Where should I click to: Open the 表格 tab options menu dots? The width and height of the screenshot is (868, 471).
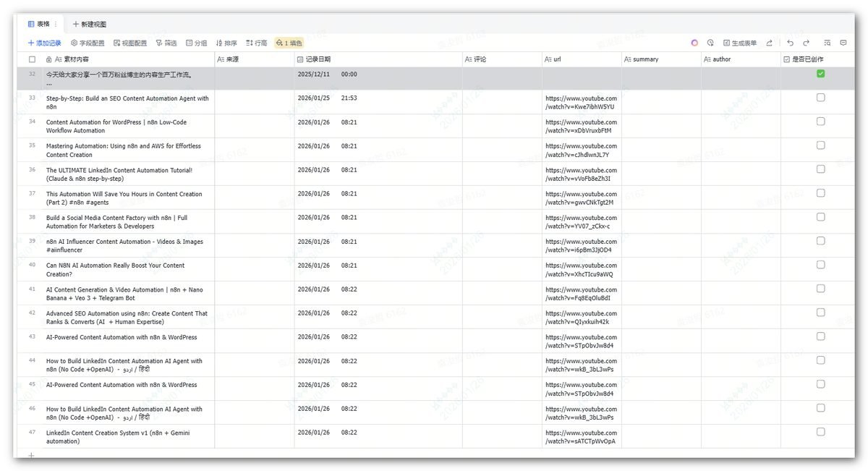point(56,24)
